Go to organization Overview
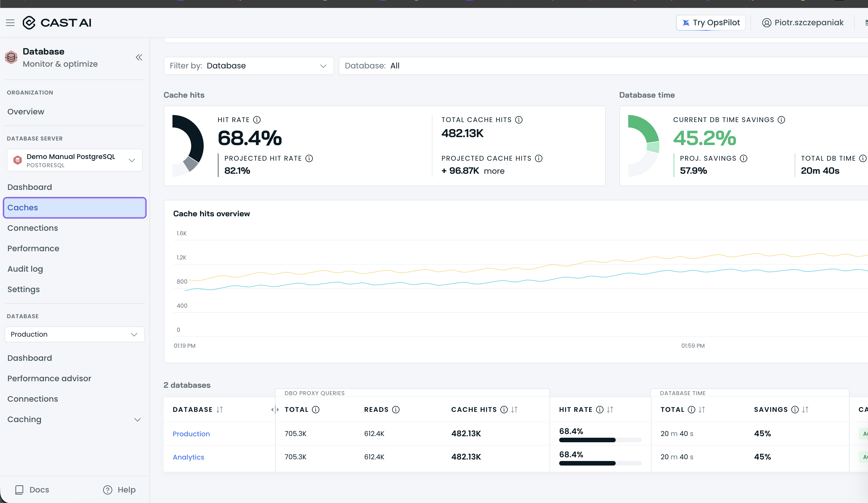This screenshot has width=868, height=503. [x=26, y=112]
